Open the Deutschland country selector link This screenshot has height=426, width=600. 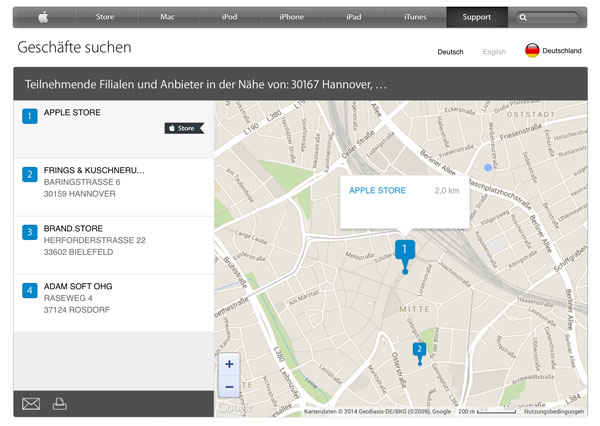562,51
